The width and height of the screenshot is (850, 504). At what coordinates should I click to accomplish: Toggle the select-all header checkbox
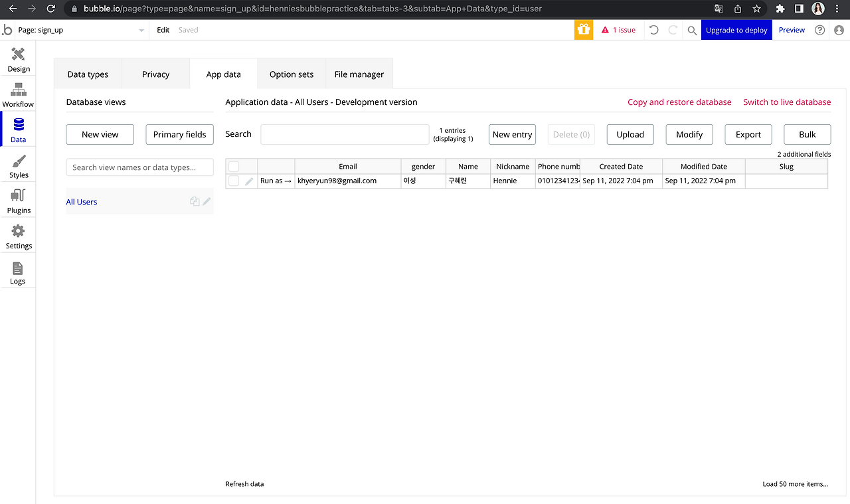click(x=234, y=167)
